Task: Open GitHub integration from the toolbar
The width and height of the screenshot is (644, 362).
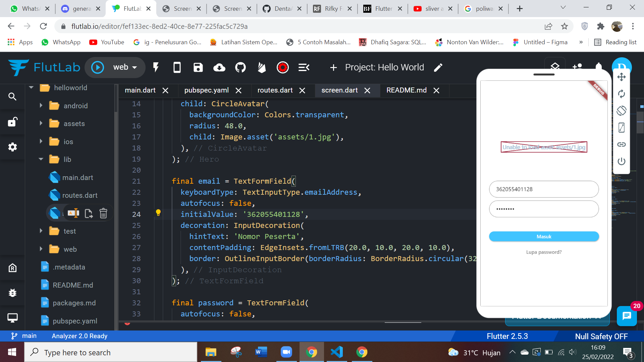Action: [x=240, y=67]
